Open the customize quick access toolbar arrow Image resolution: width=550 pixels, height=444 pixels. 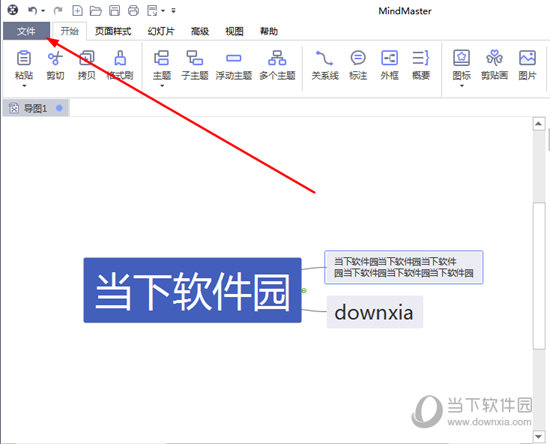(173, 11)
